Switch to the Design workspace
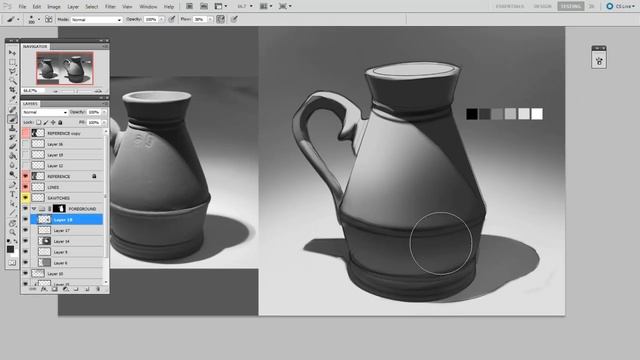Viewport: 640px width, 360px height. (542, 6)
